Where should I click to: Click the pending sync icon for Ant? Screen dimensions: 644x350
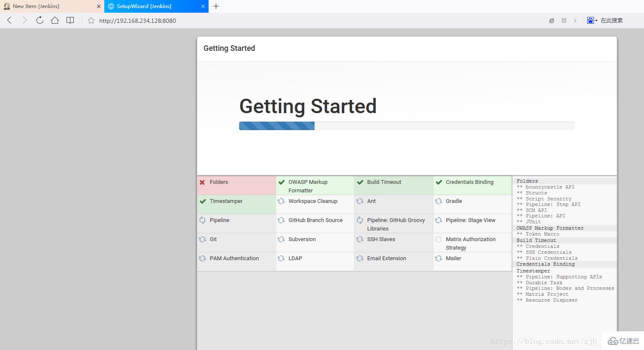click(x=360, y=201)
